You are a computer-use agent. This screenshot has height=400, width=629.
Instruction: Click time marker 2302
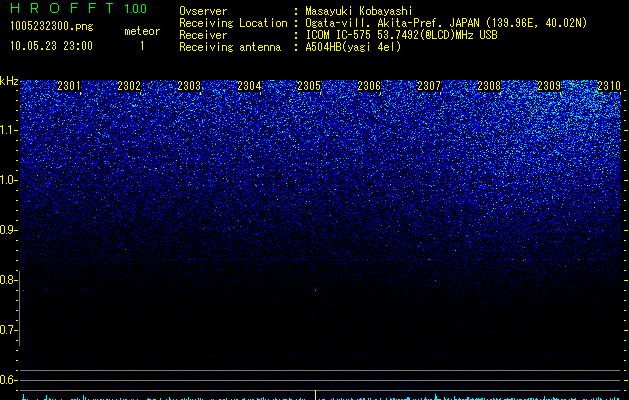tap(129, 86)
